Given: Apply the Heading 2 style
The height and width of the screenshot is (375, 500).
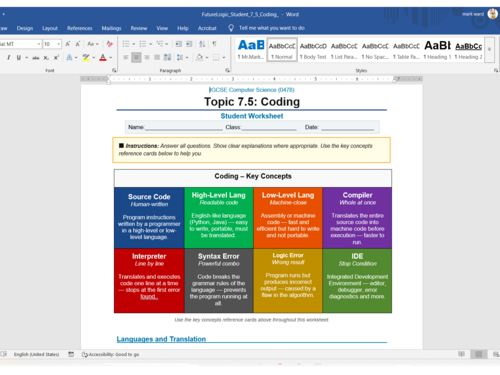Looking at the screenshot, I should coord(469,50).
